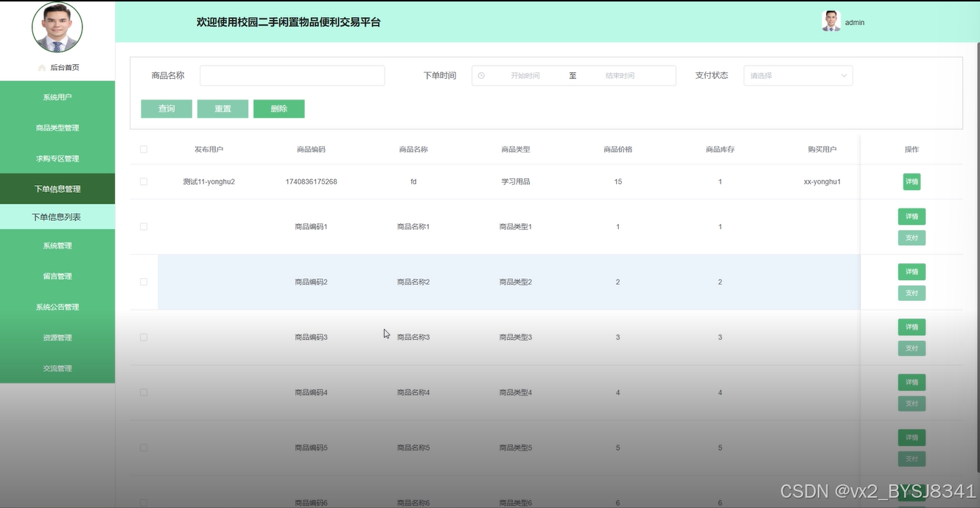Click the 商品编码 column header

tap(311, 149)
